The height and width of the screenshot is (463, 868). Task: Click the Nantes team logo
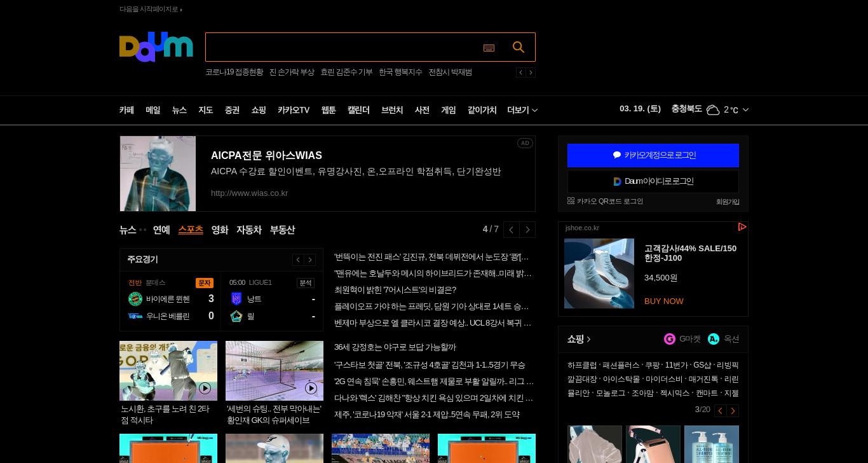(236, 299)
